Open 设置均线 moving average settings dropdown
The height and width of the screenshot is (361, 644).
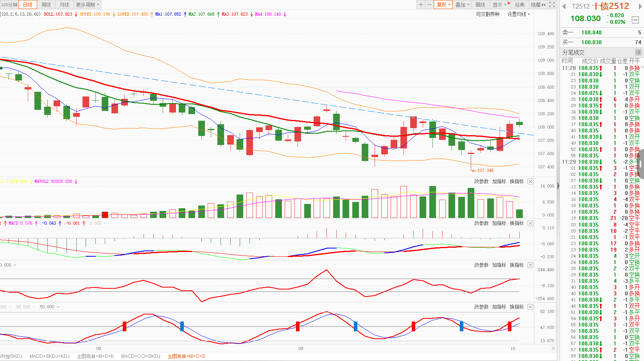tap(518, 14)
